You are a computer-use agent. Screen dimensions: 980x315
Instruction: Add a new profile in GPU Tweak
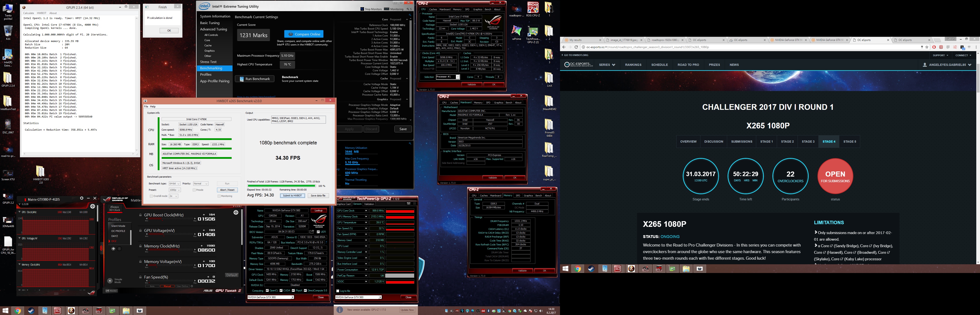pyautogui.click(x=113, y=248)
